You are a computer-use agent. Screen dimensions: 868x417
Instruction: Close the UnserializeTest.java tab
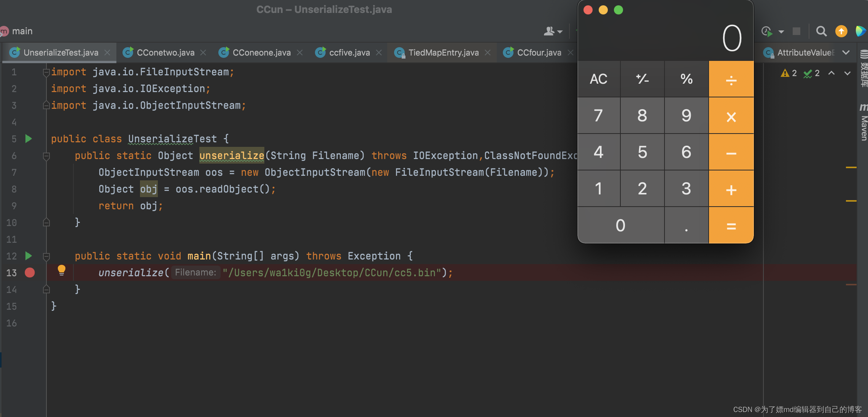click(107, 53)
